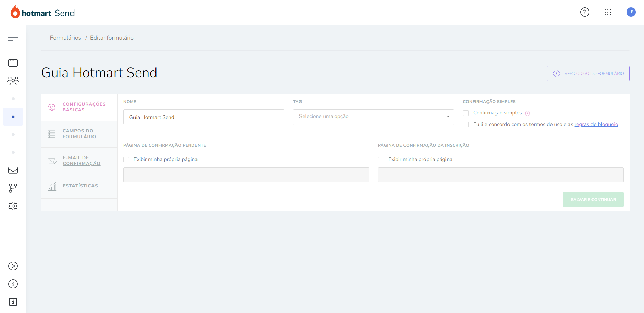Open the circled info icon in sidebar
Viewport: 644px width, 313px height.
13,284
